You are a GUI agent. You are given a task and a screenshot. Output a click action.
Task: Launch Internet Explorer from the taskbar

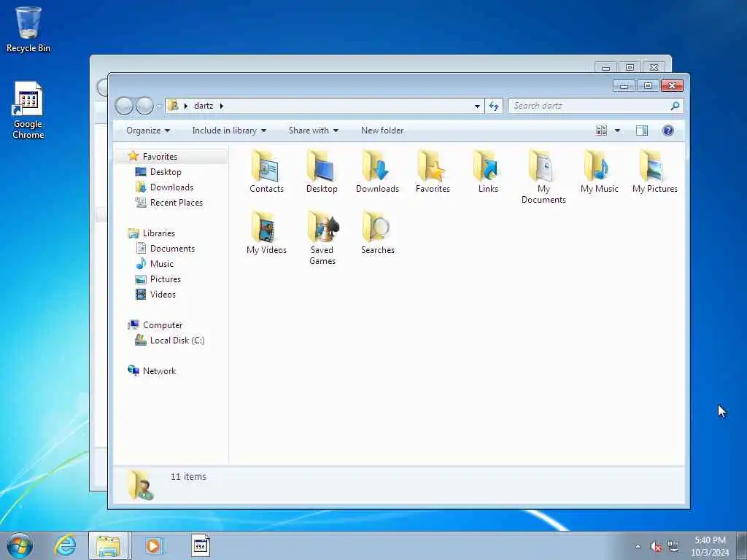coord(65,545)
